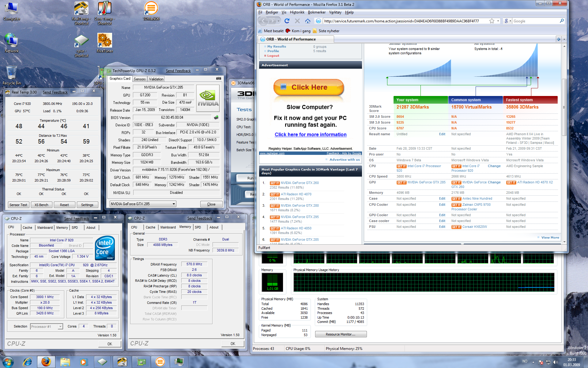Click GPU-Z screenshot camera icon
This screenshot has width=588, height=368.
219,79
